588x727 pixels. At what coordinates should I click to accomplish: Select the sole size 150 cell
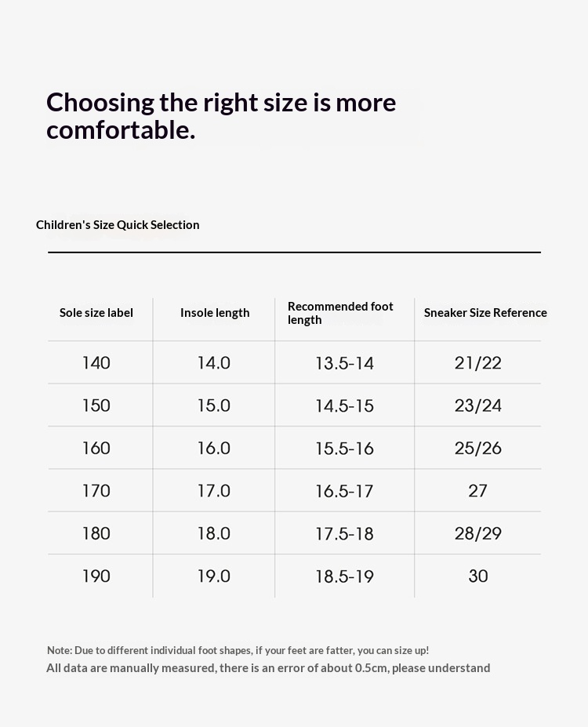click(x=96, y=405)
